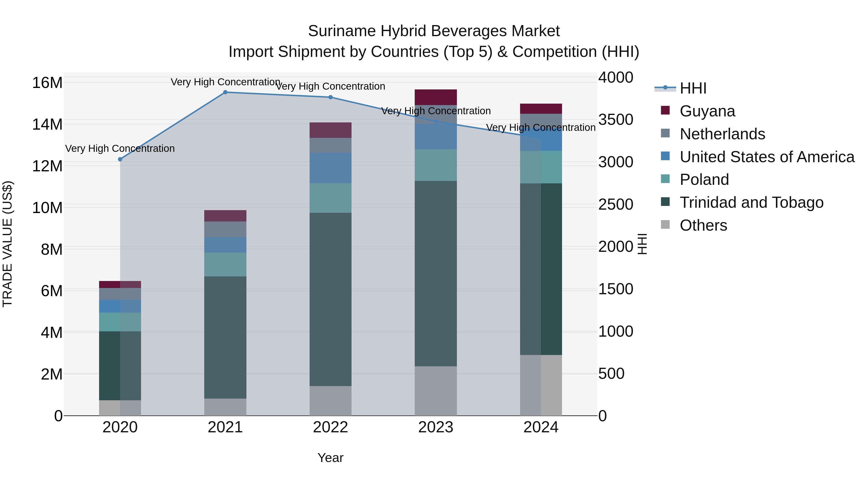Click the Guyana segment atop 2023 bar
868x488 pixels.
(x=436, y=97)
